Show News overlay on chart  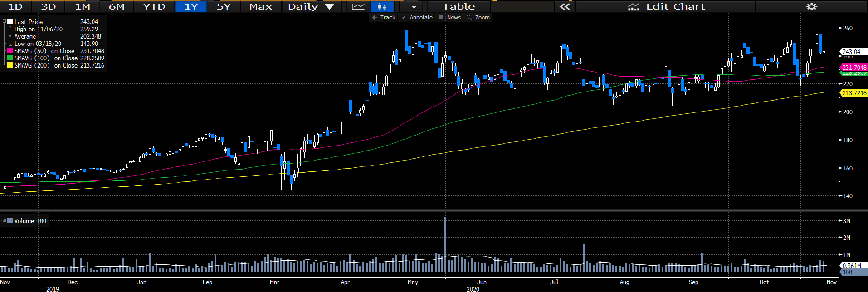[449, 18]
